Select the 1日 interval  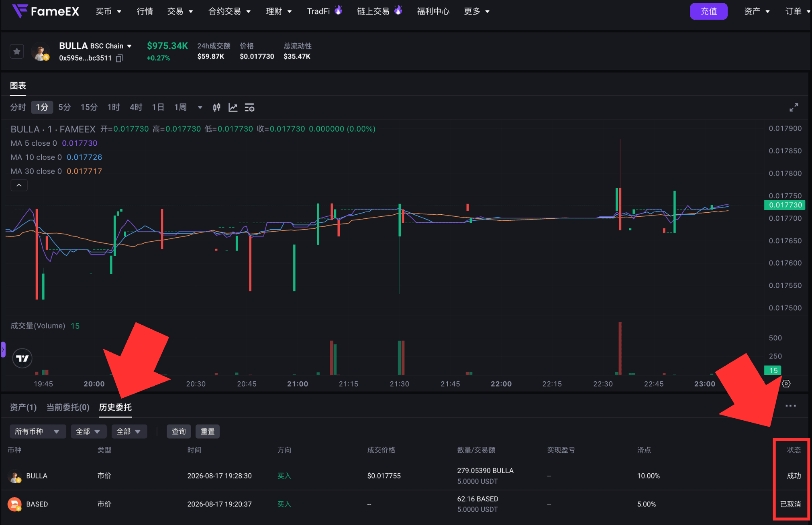[x=158, y=107]
